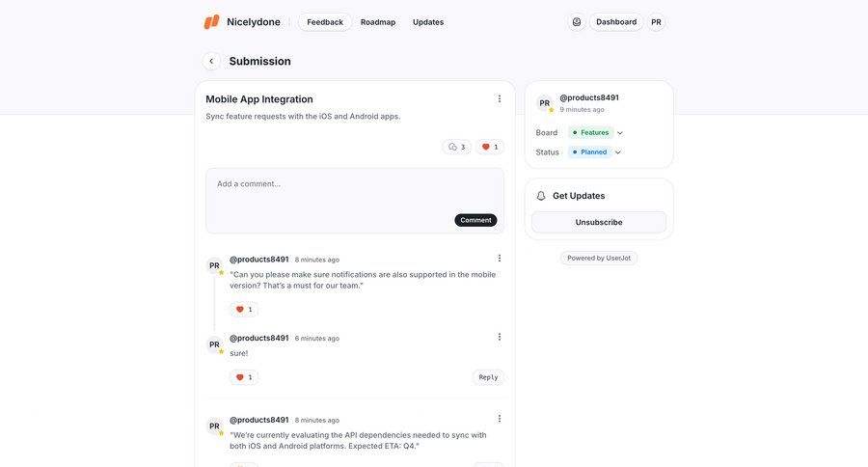Toggle heart like on the submission
Screen dimensions: 868x467
point(490,147)
